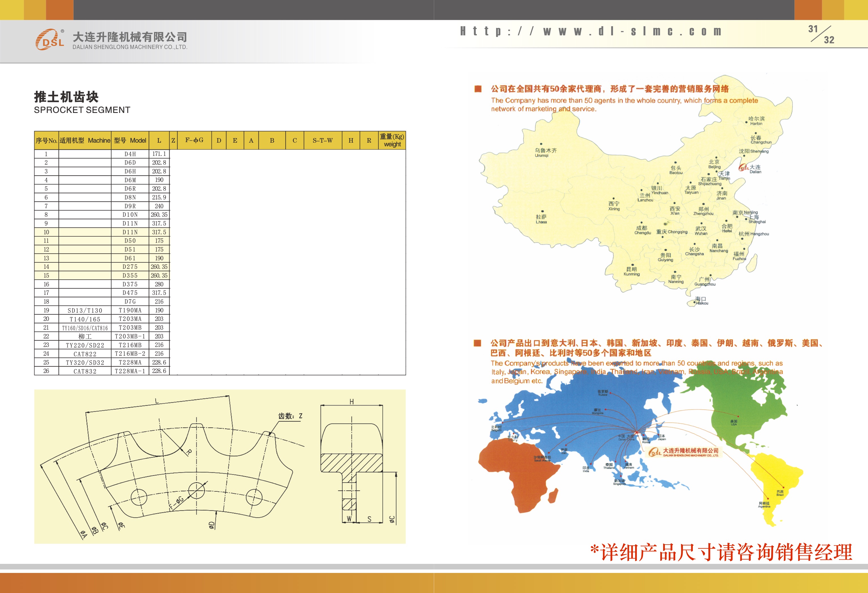The height and width of the screenshot is (593, 868).
Task: Click the 齿数: Z label in the drawing
Action: coord(290,416)
